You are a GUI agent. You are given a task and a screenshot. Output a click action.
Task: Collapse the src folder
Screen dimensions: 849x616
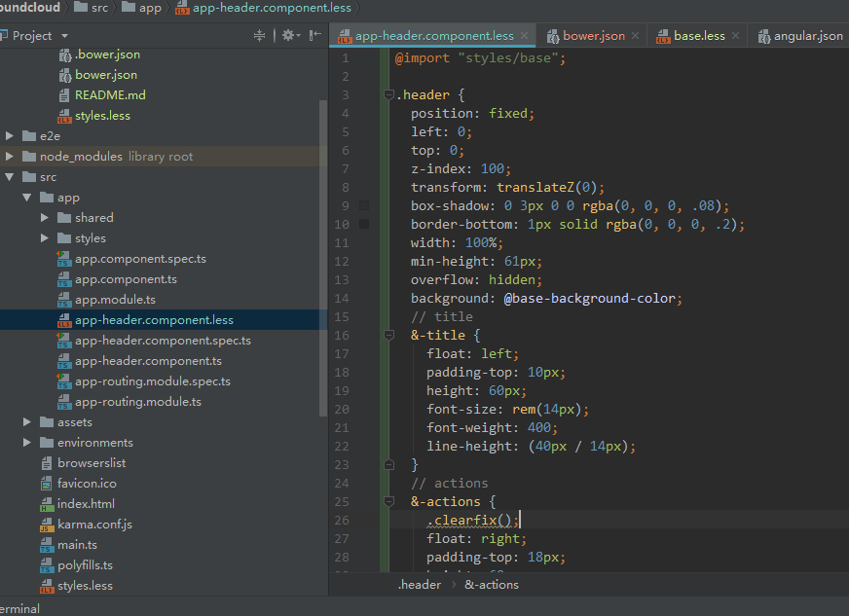10,176
